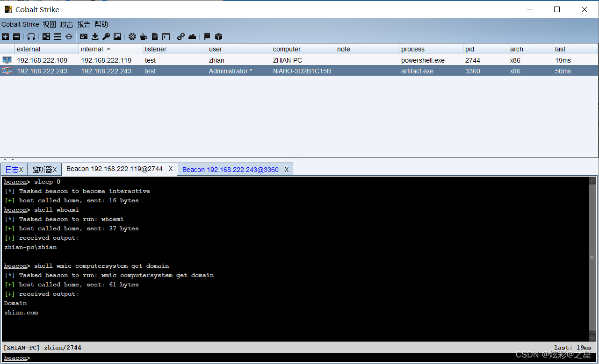The width and height of the screenshot is (599, 364).
Task: Click the console scrollbar down arrow
Action: [x=592, y=337]
